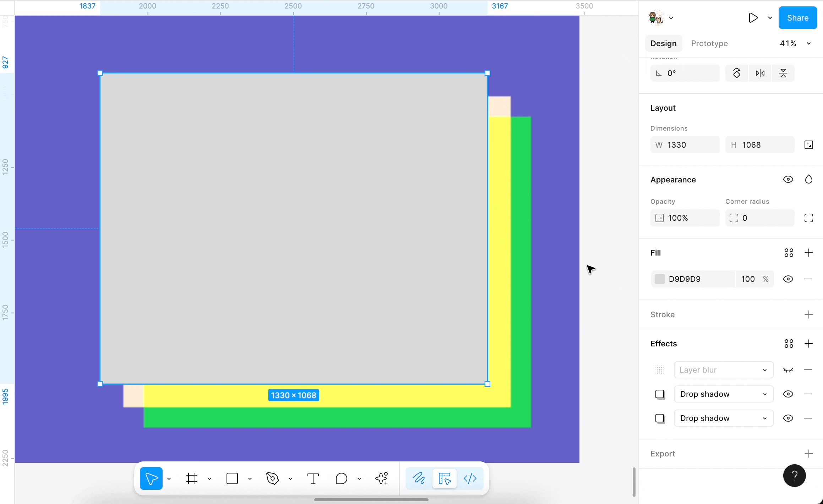Open Effects styles library
This screenshot has height=504, width=823.
(x=789, y=344)
